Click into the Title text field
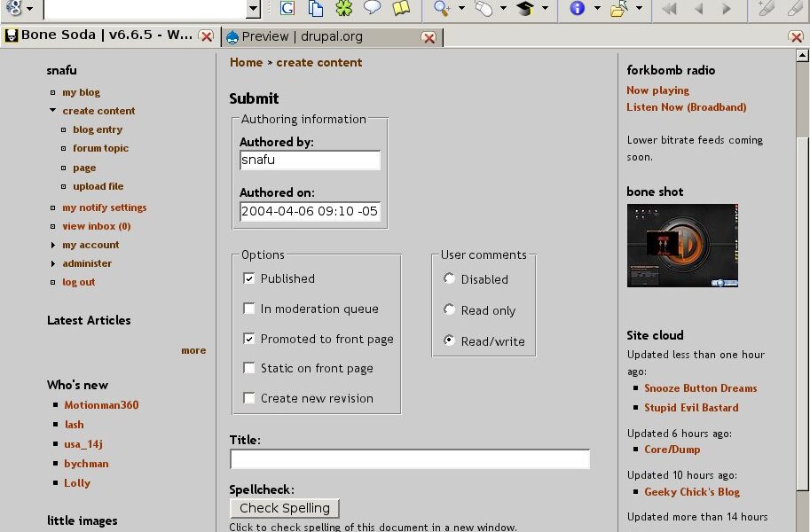 coord(409,459)
